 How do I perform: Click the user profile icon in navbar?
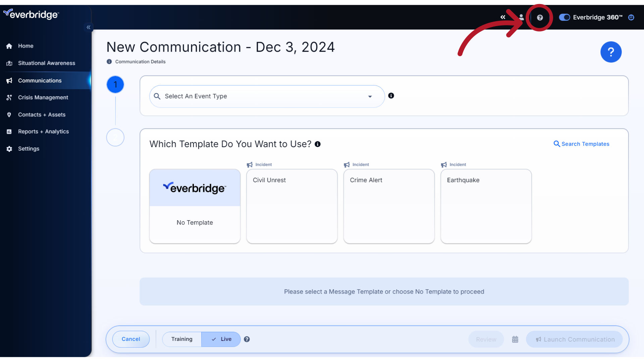pyautogui.click(x=521, y=18)
